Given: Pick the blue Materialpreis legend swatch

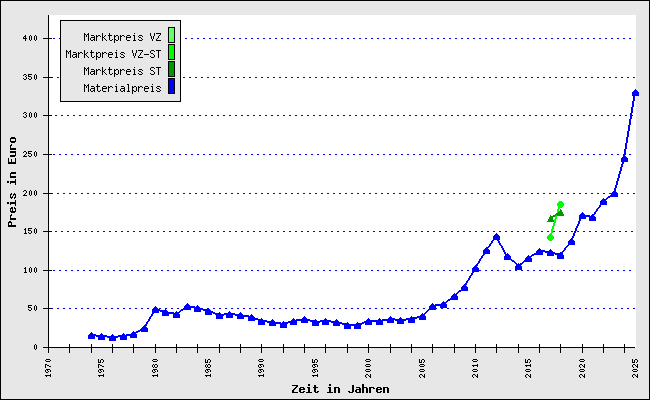Looking at the screenshot, I should pos(171,87).
